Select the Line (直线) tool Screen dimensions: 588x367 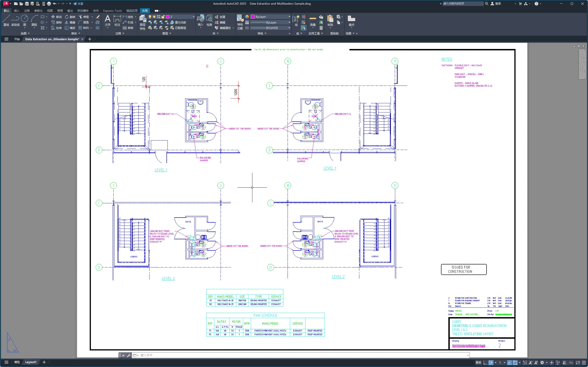6,20
